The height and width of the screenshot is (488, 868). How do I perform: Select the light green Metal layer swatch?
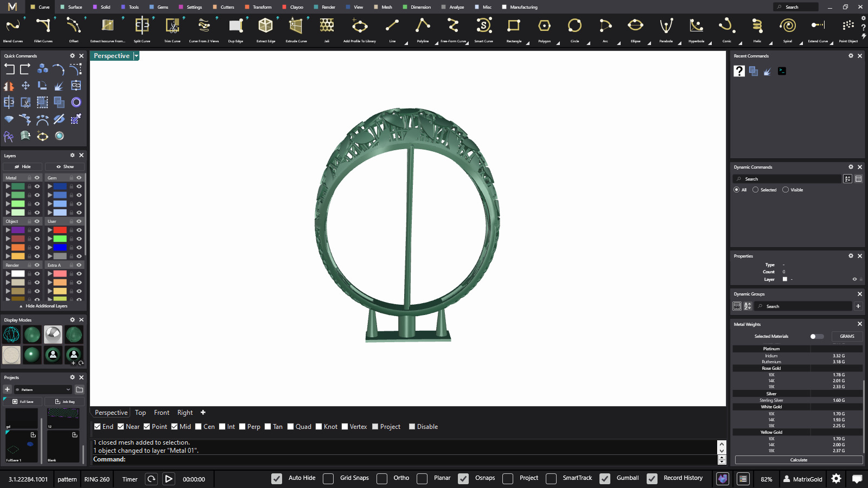pyautogui.click(x=18, y=204)
